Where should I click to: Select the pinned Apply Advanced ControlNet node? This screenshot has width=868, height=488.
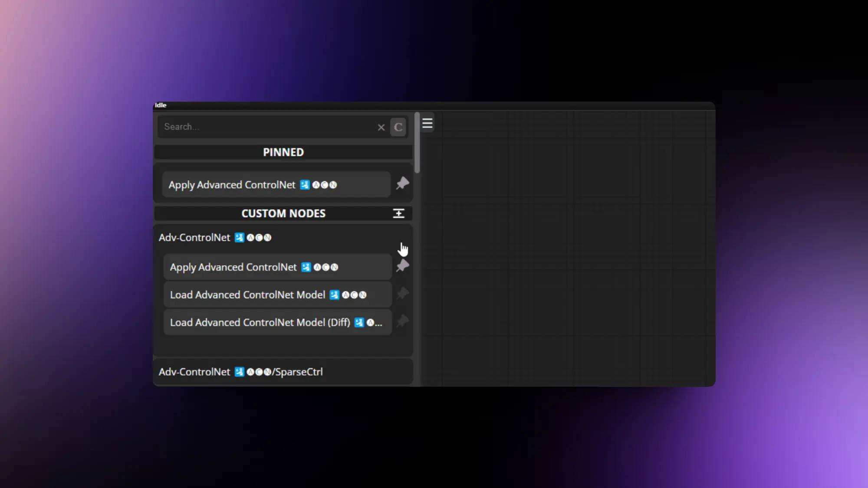click(x=276, y=185)
